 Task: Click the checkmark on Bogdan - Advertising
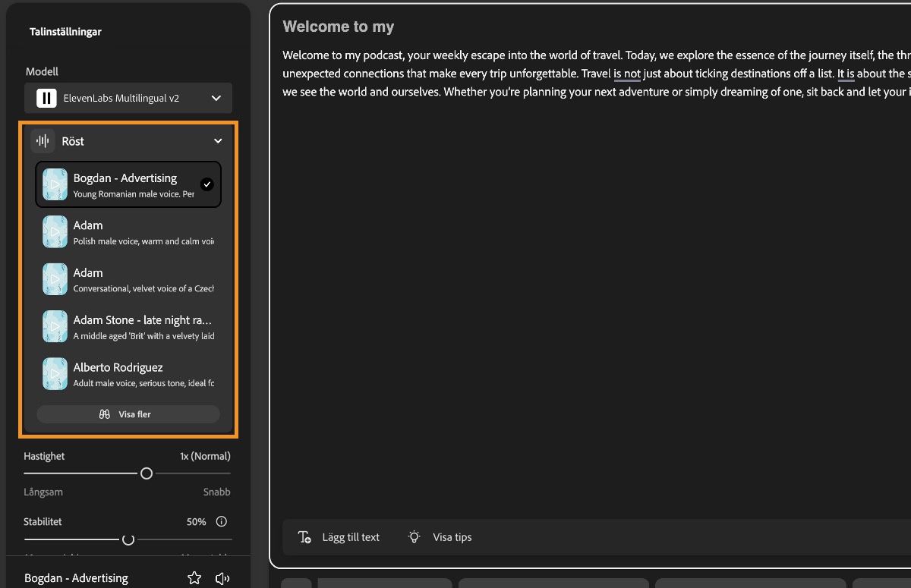(206, 184)
